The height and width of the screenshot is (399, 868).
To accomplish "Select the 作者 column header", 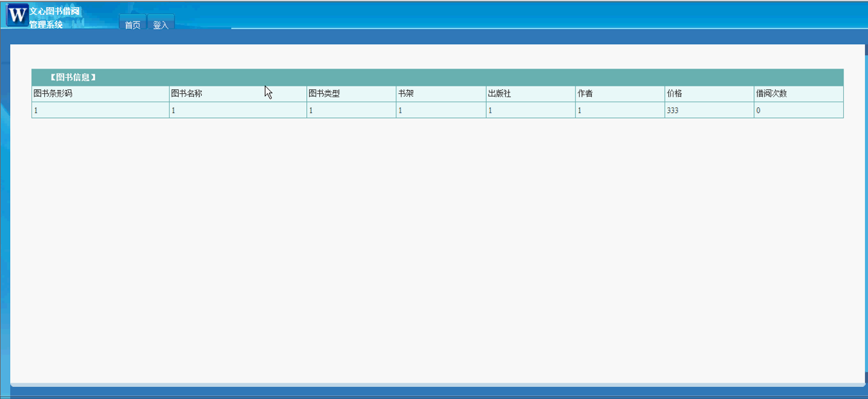I will click(x=620, y=94).
